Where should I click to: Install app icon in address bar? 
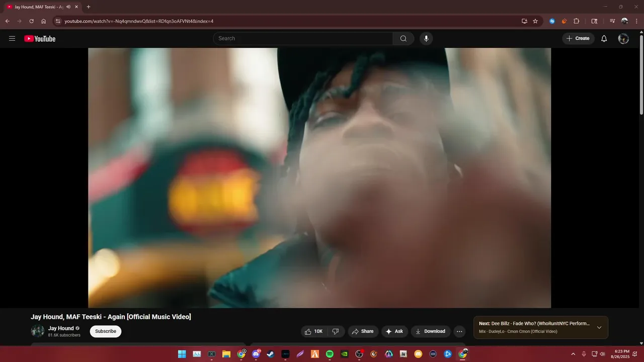pyautogui.click(x=524, y=21)
